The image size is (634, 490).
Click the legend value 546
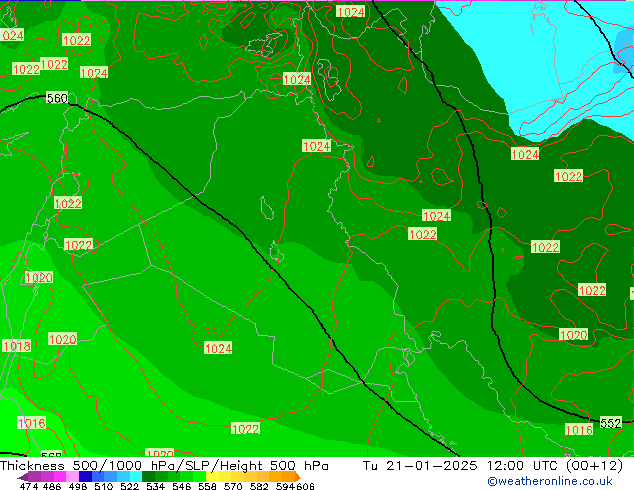pos(182,486)
